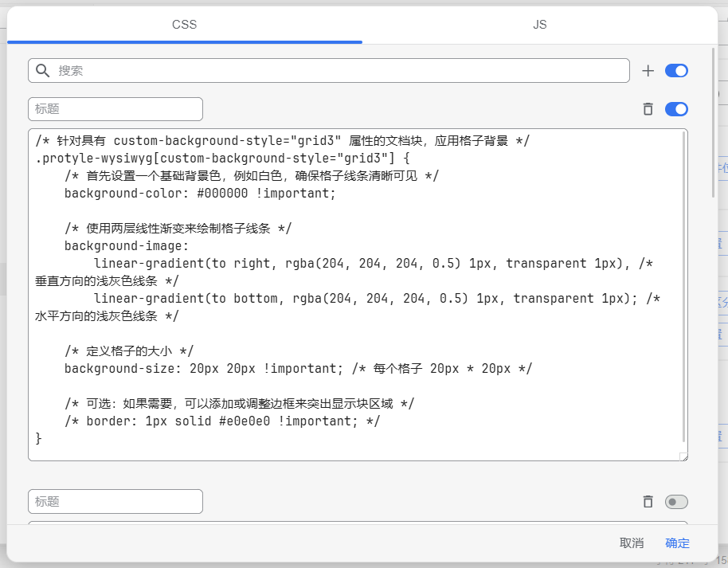Screen dimensions: 728x568
Task: Switch to the CSS tab
Action: 184,25
